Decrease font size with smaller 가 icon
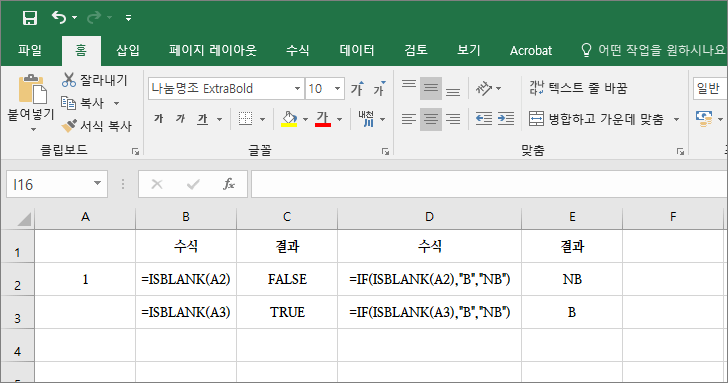The width and height of the screenshot is (728, 383). [379, 88]
